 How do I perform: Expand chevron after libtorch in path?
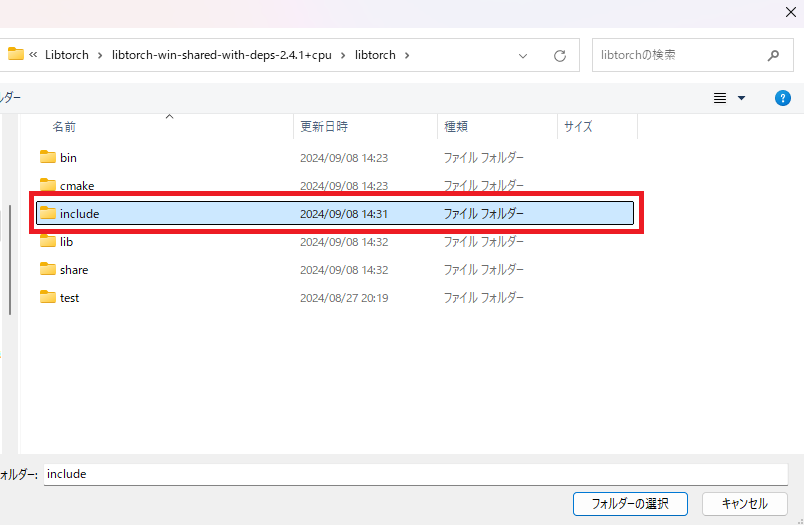coord(406,55)
